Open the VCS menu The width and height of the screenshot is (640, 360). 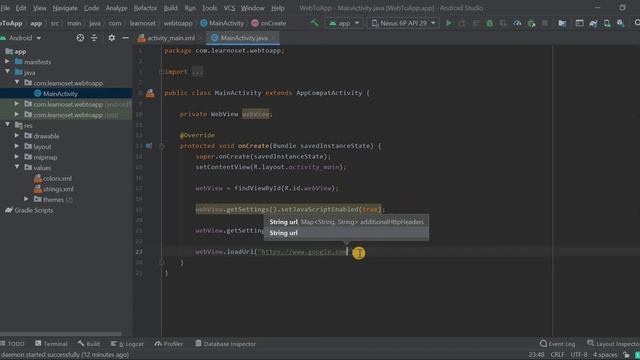point(229,8)
